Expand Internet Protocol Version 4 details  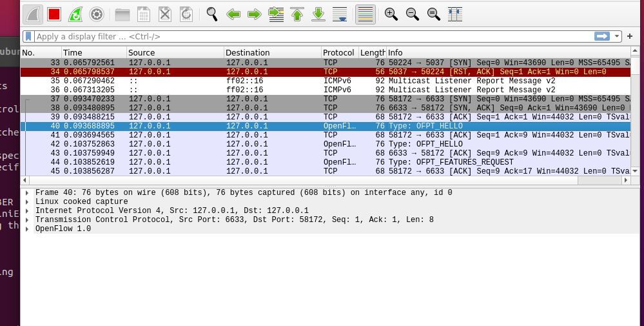click(x=27, y=210)
